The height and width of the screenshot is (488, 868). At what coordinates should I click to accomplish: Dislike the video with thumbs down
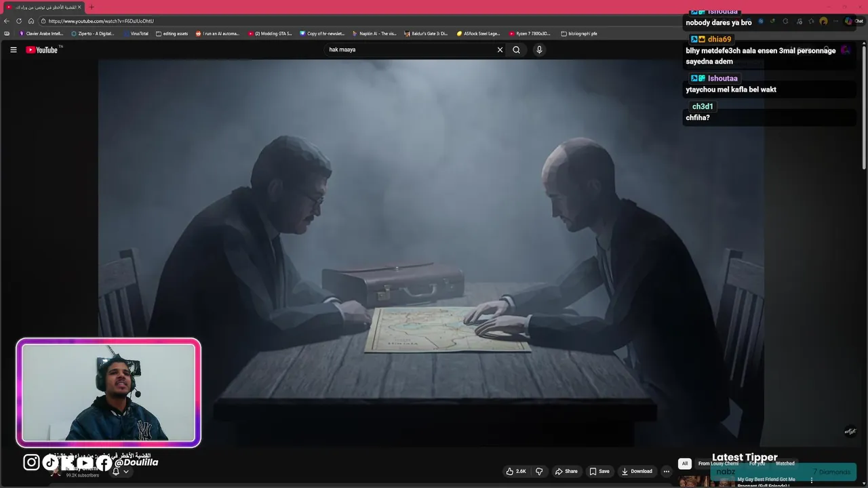click(x=539, y=471)
